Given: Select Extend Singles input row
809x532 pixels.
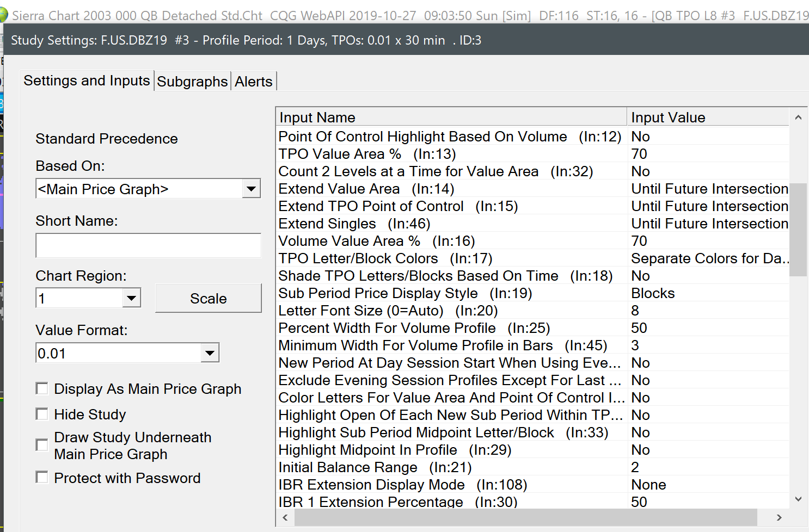Looking at the screenshot, I should [x=532, y=224].
